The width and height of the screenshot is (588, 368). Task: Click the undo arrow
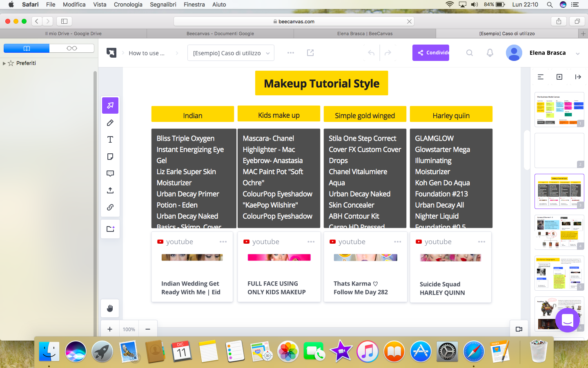point(371,53)
